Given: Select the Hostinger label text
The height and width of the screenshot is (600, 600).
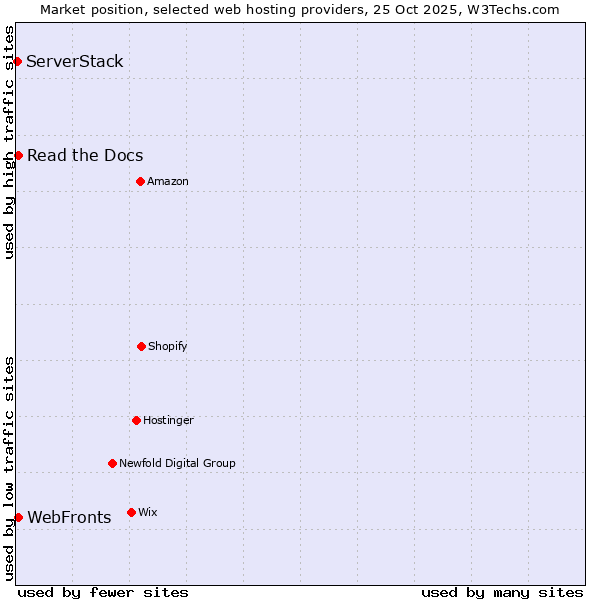Looking at the screenshot, I should [x=168, y=420].
